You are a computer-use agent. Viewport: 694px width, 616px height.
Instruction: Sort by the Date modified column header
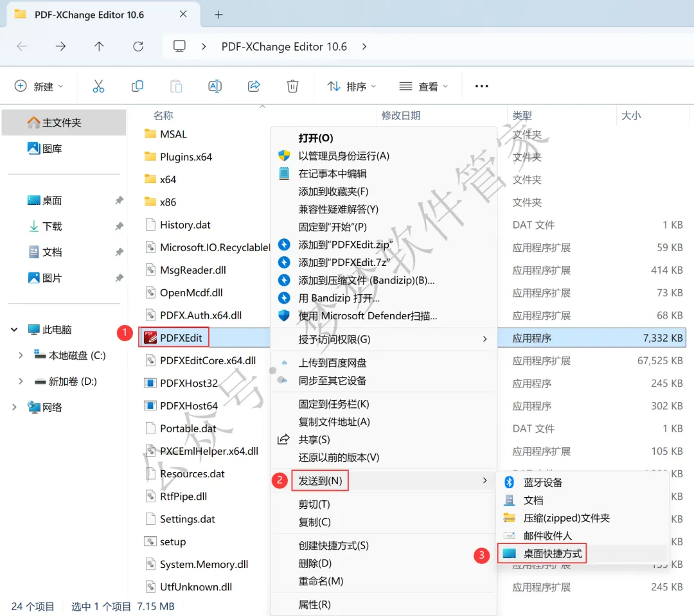[x=400, y=116]
